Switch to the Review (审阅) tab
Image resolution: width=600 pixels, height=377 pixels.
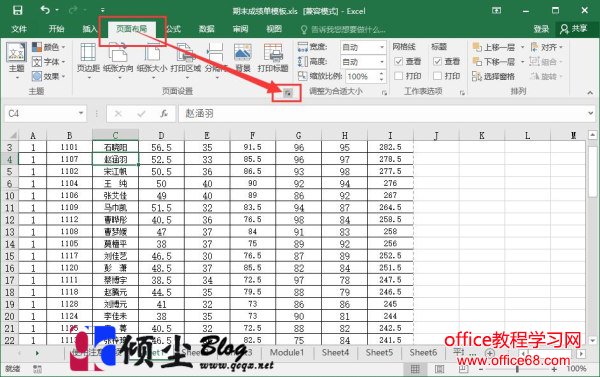241,29
